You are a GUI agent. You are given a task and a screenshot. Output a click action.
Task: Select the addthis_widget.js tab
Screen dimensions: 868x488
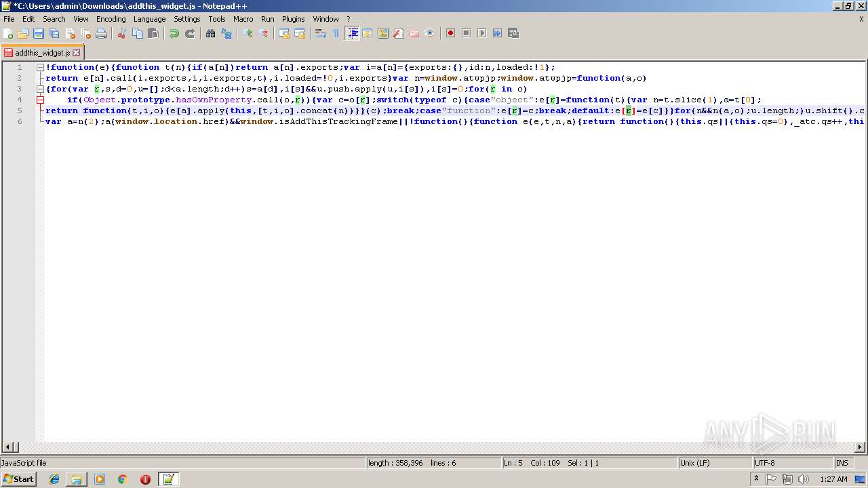point(42,52)
